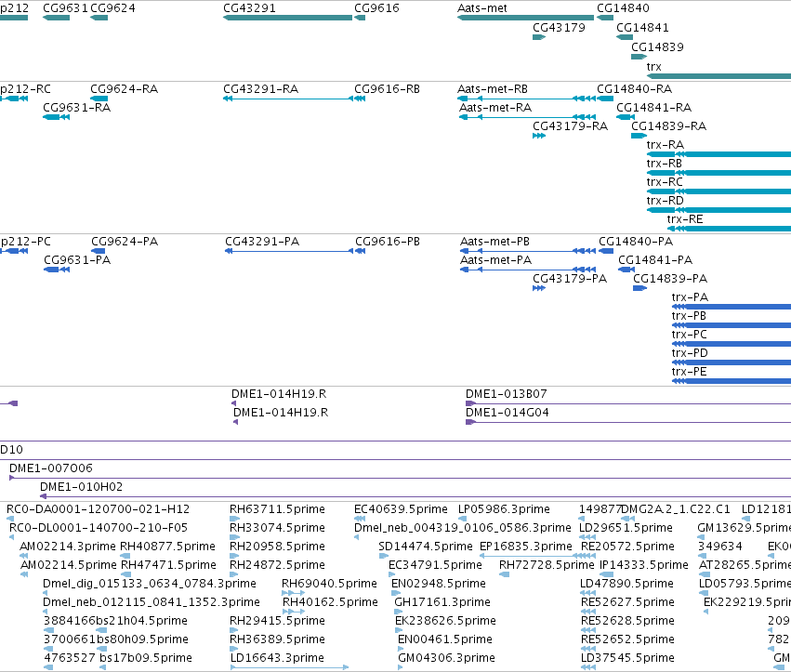Select transcript trx-RC

pos(665,182)
